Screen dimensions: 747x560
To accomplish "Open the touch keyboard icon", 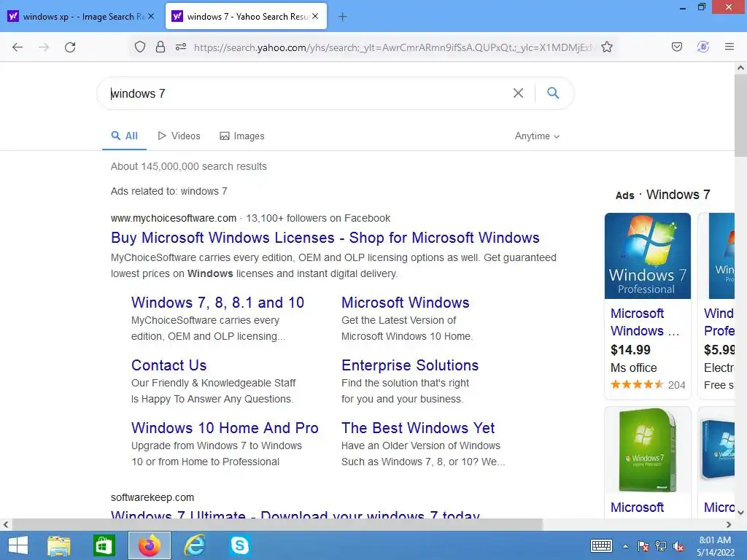I will tap(601, 545).
